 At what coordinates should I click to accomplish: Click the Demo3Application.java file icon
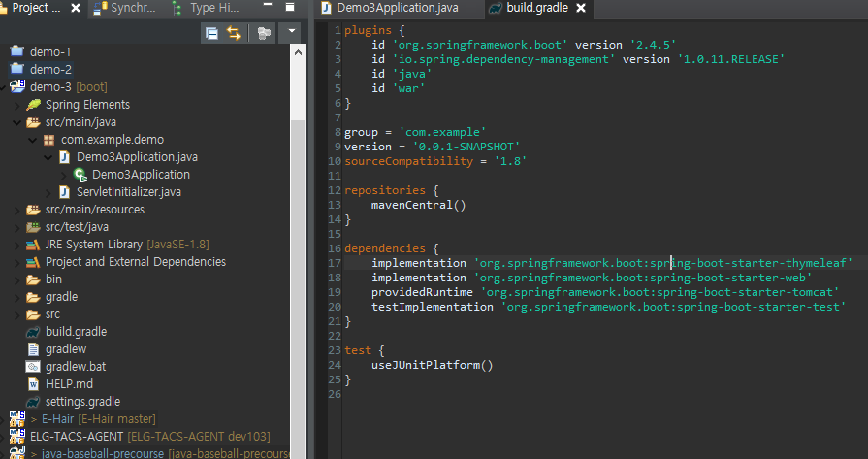[64, 157]
